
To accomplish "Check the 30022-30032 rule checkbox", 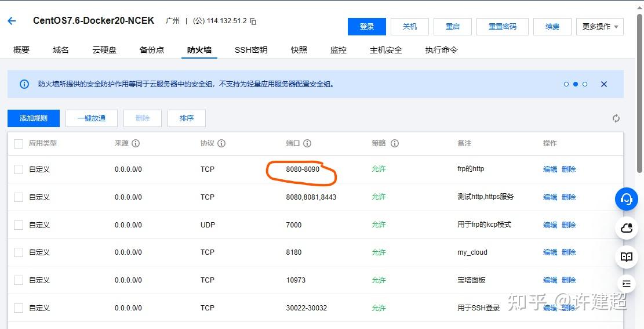I will pyautogui.click(x=19, y=308).
